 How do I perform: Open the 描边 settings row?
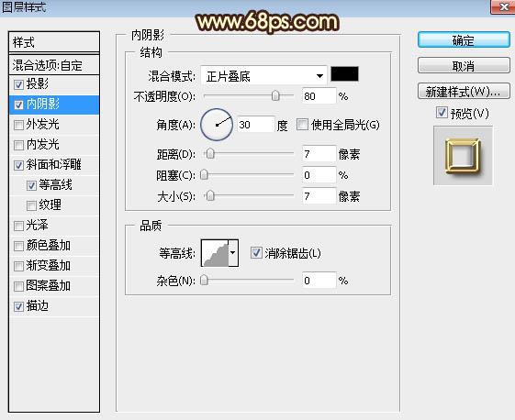54,306
